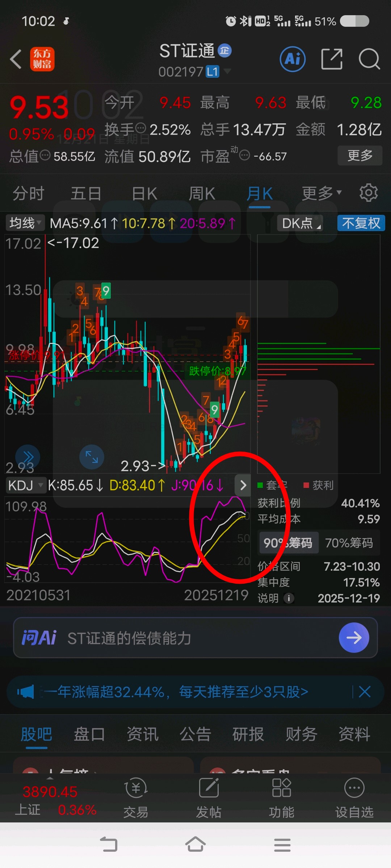Expand the 上证 index bar arrow
Image resolution: width=391 pixels, height=868 pixels.
[50, 778]
